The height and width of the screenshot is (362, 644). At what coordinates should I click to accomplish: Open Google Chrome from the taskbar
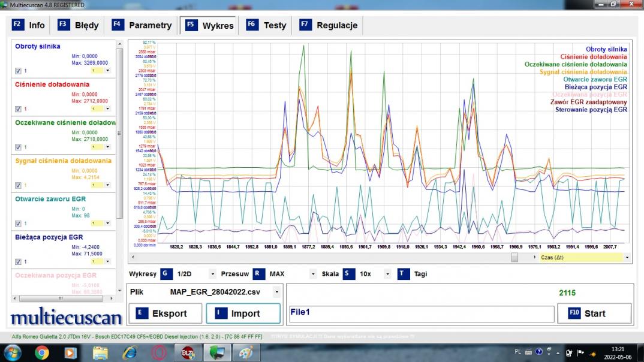pos(42,352)
